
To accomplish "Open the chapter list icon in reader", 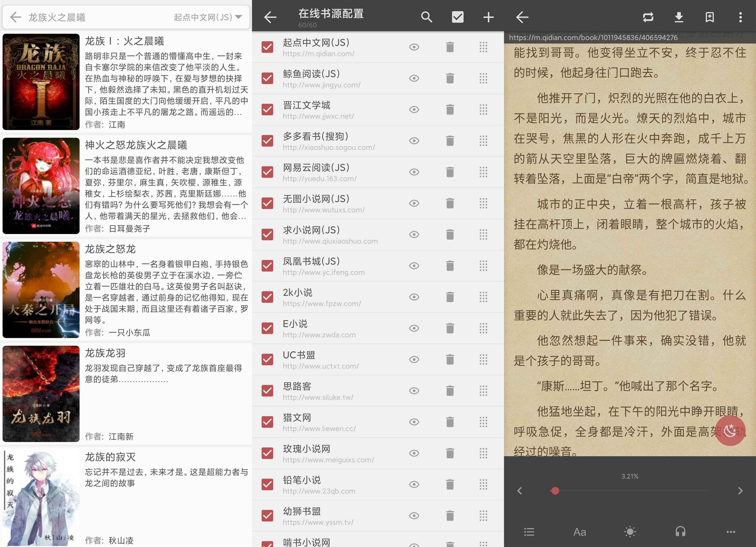I will [x=529, y=532].
